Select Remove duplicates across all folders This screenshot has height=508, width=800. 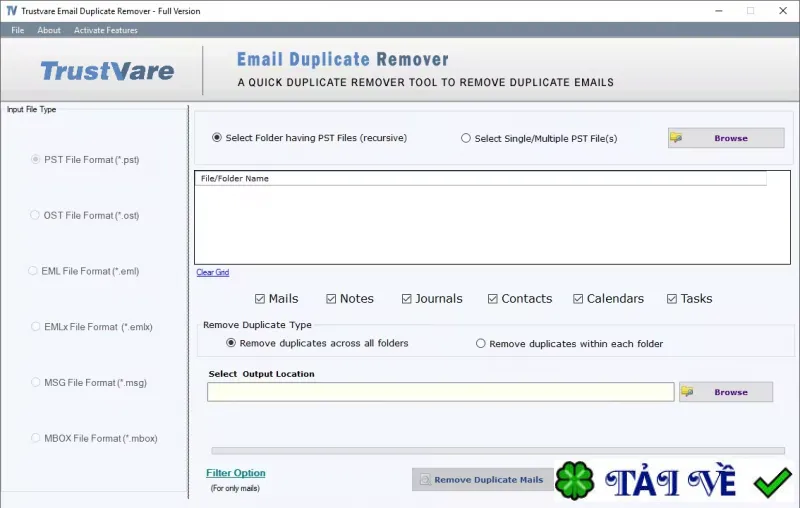(317, 343)
